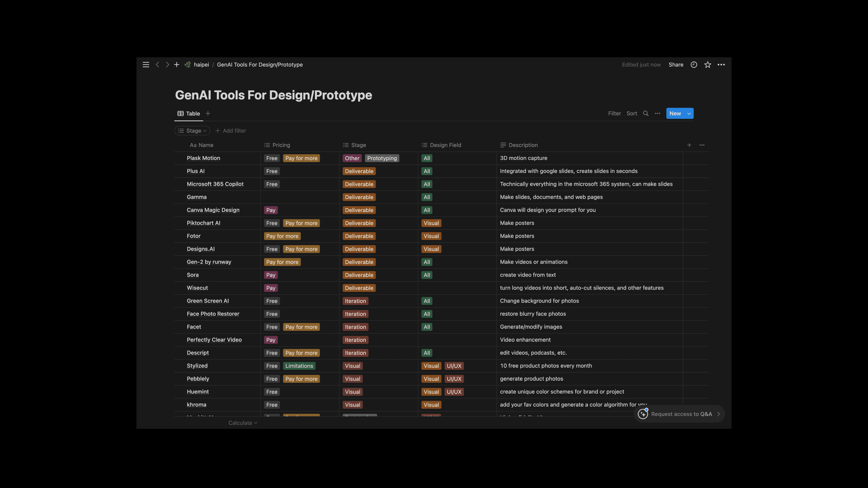The image size is (868, 488).
Task: Click the Stage column header
Action: pos(354,145)
